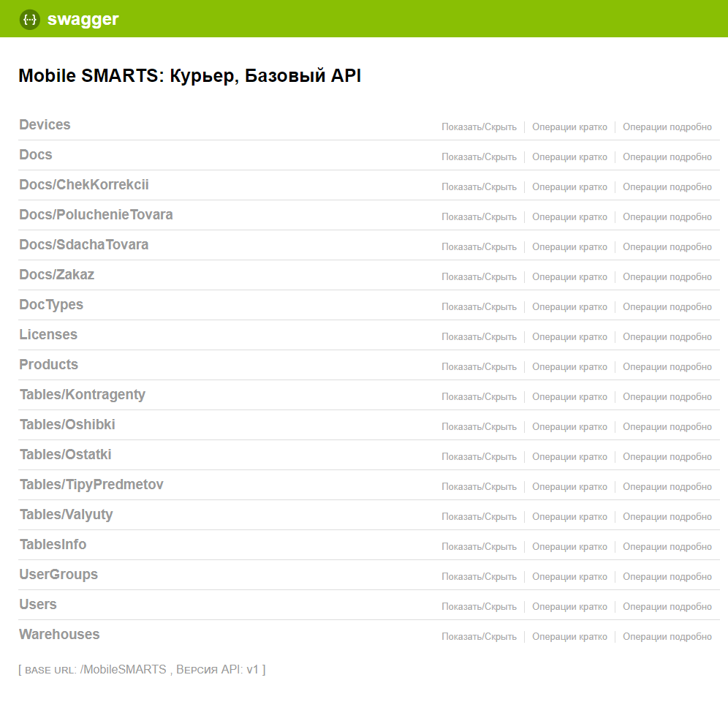Click Операции подробно for Warehouses
The height and width of the screenshot is (702, 728).
pyautogui.click(x=667, y=636)
